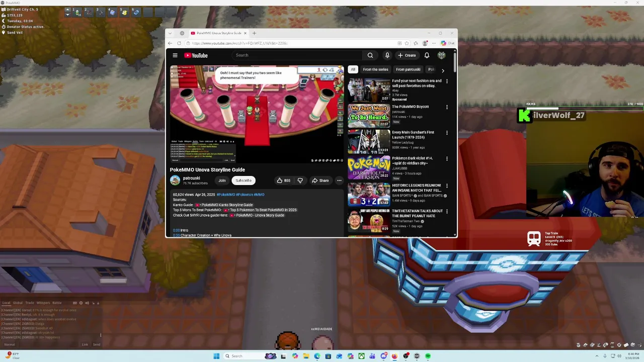Go back in the browser

click(x=170, y=43)
